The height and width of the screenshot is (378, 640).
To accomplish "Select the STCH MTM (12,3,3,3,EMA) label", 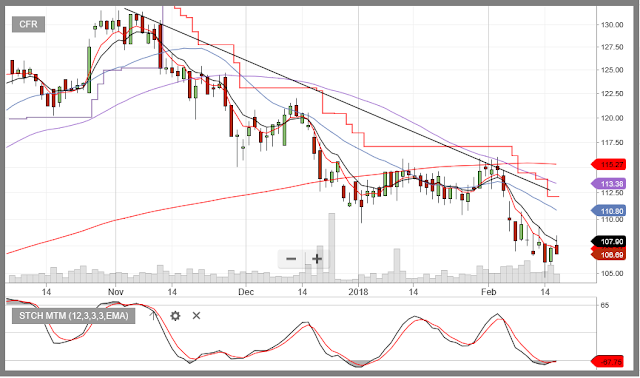I will (x=73, y=316).
